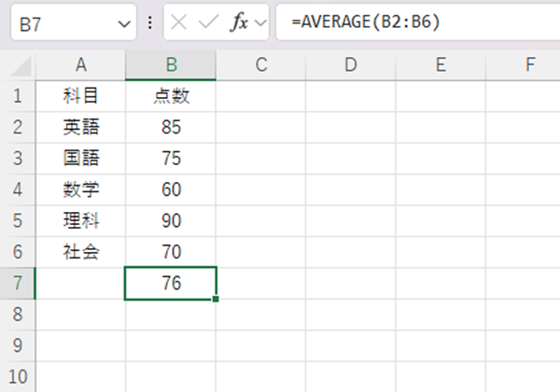The width and height of the screenshot is (560, 392).
Task: Click the average result cell showing 76
Action: (171, 283)
